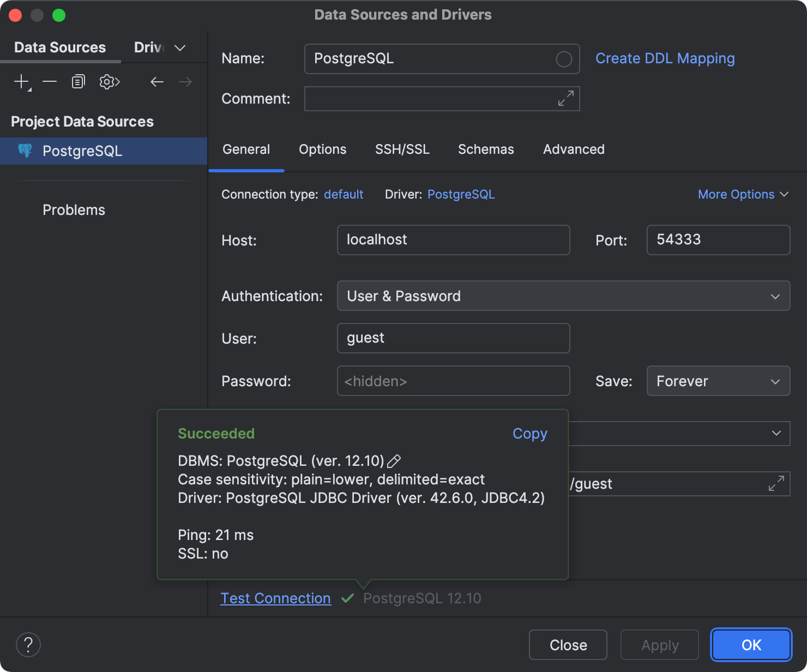The image size is (807, 672).
Task: Select PostgreSQL in Project Data Sources
Action: (82, 151)
